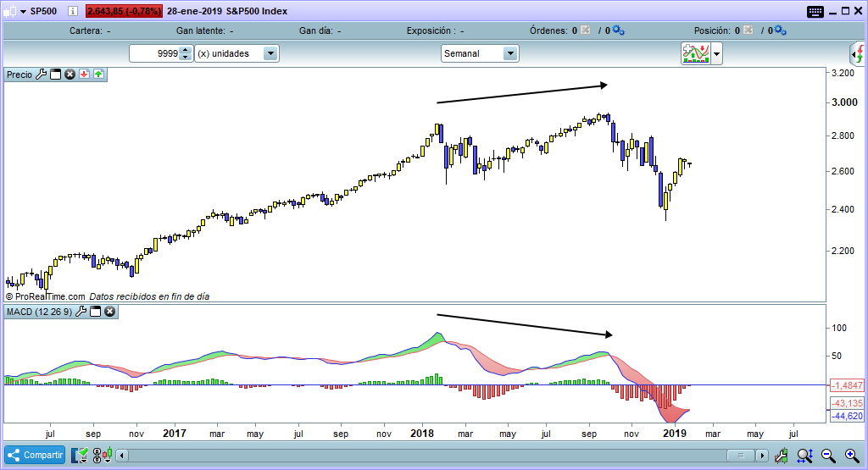Open Órdenes settings gear

pos(618,30)
